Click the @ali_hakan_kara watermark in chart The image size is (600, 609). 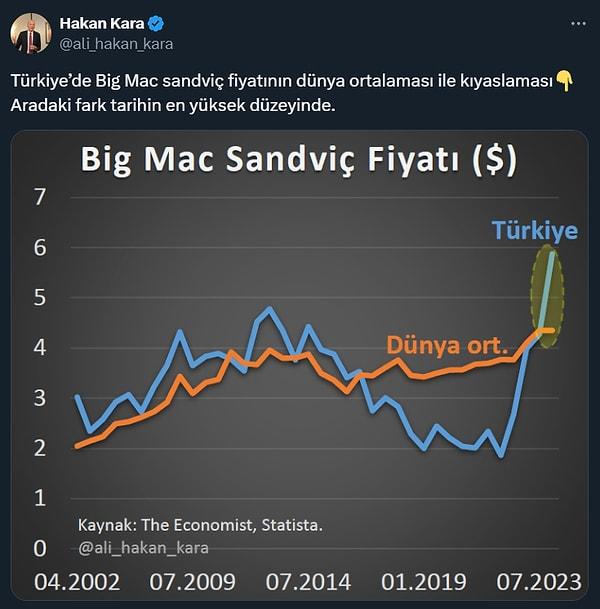pos(143,548)
